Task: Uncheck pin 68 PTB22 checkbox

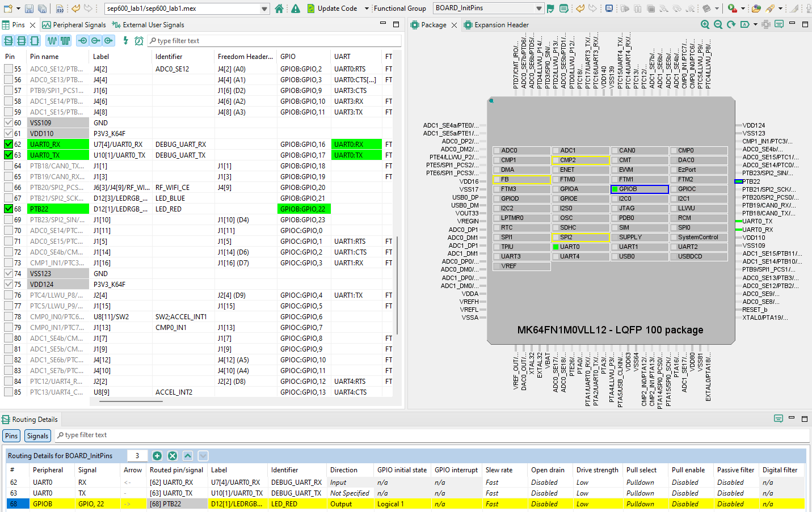Action: pos(8,209)
